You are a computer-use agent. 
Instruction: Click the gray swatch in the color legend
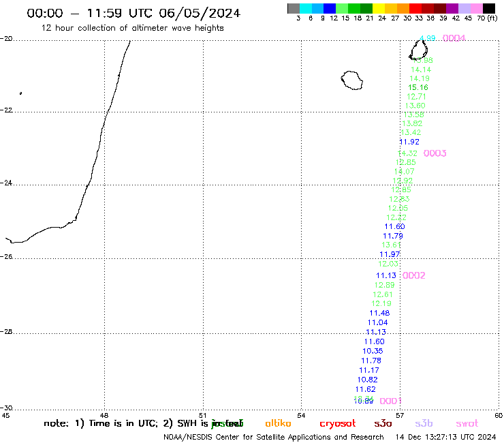[x=294, y=8]
